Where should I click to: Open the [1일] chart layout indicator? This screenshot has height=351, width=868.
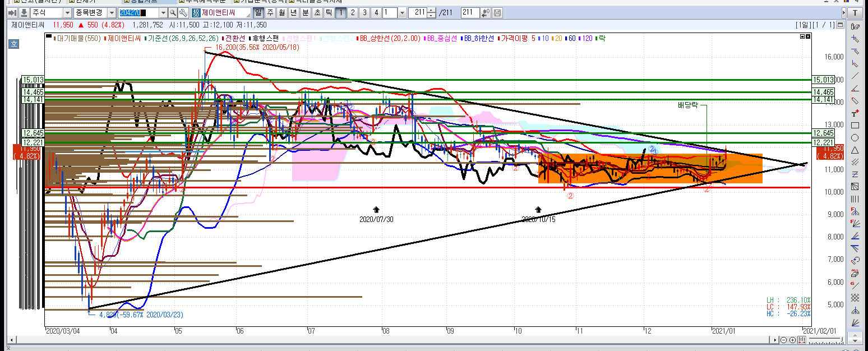(803, 25)
